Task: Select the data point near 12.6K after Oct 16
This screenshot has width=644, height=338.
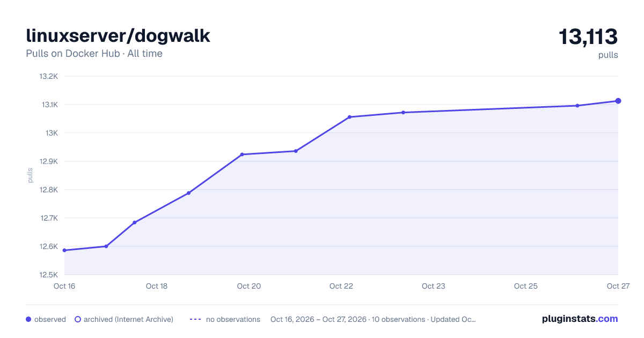Action: pos(106,246)
